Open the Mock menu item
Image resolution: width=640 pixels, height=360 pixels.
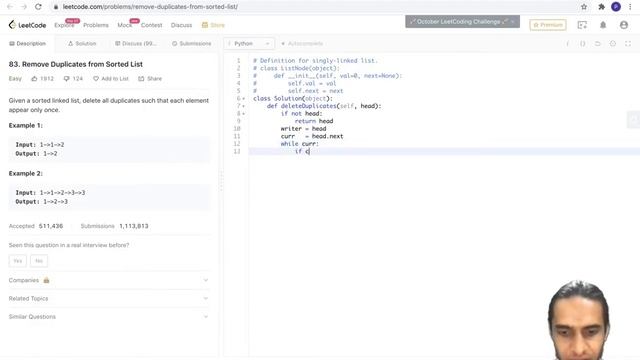(x=124, y=25)
